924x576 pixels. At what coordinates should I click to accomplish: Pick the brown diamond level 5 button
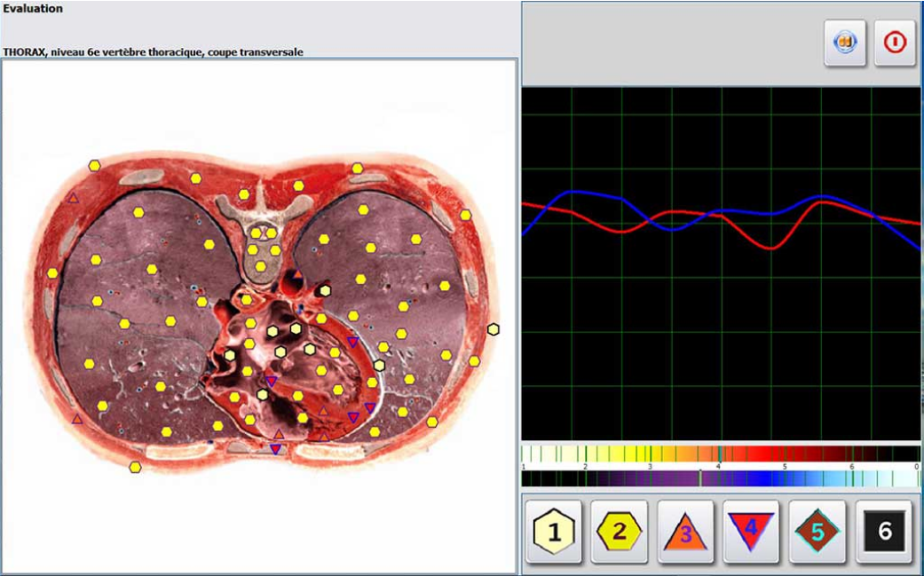pyautogui.click(x=817, y=532)
